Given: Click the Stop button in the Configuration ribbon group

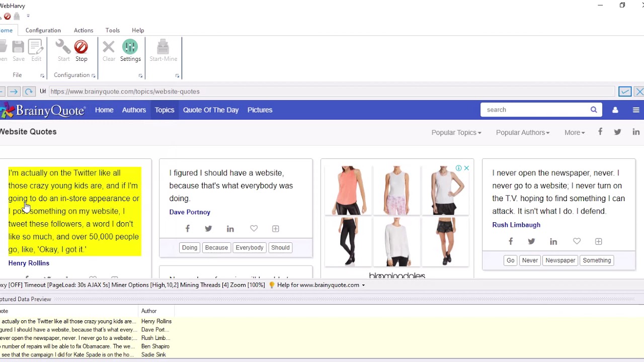Looking at the screenshot, I should coord(81,51).
